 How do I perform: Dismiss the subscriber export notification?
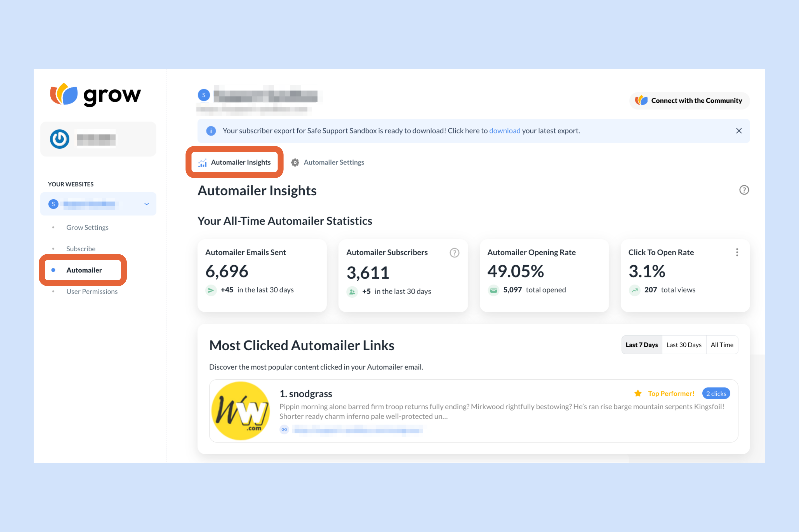coord(739,131)
